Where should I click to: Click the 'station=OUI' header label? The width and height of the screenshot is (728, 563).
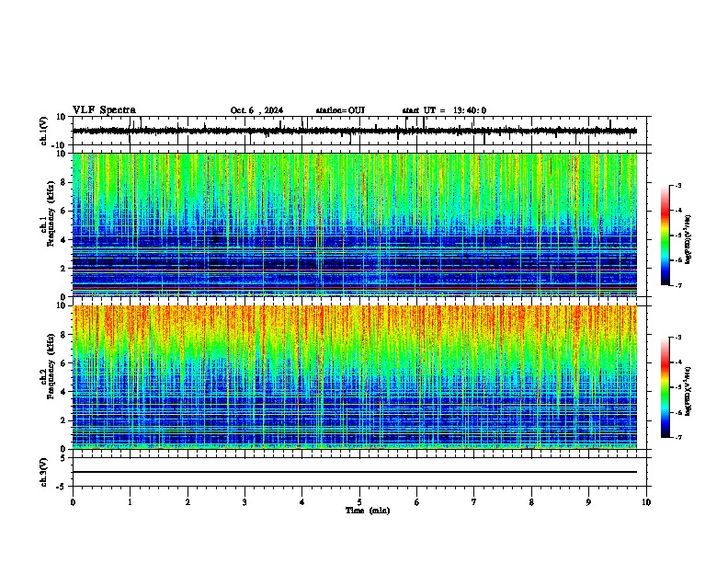tap(340, 110)
